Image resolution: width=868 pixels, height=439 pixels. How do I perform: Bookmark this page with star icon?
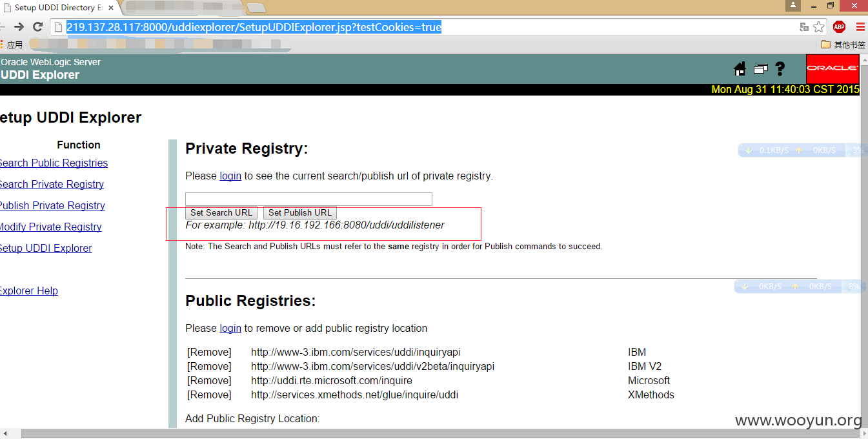(819, 27)
